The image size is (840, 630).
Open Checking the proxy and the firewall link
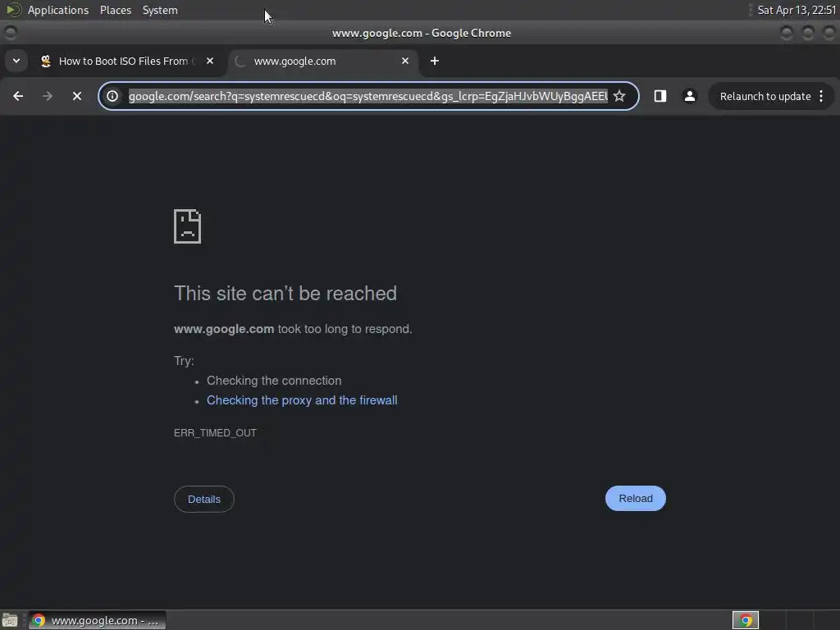[302, 400]
